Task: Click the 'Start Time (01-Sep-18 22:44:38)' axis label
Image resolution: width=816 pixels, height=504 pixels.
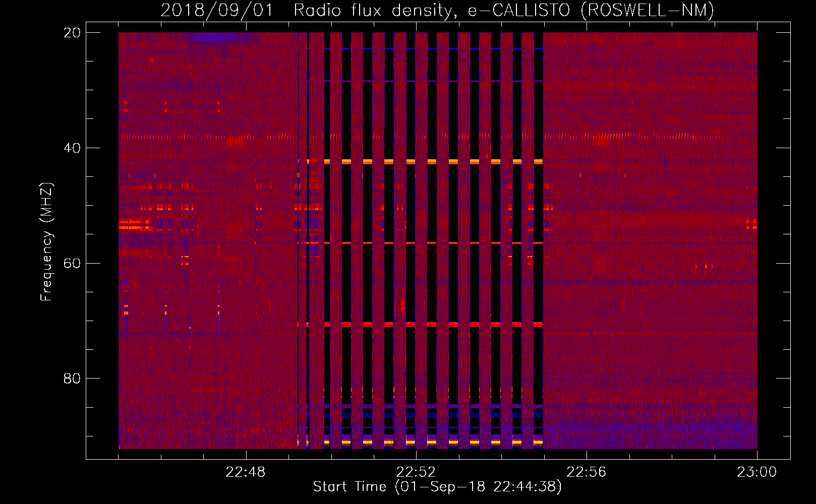Action: (x=437, y=487)
